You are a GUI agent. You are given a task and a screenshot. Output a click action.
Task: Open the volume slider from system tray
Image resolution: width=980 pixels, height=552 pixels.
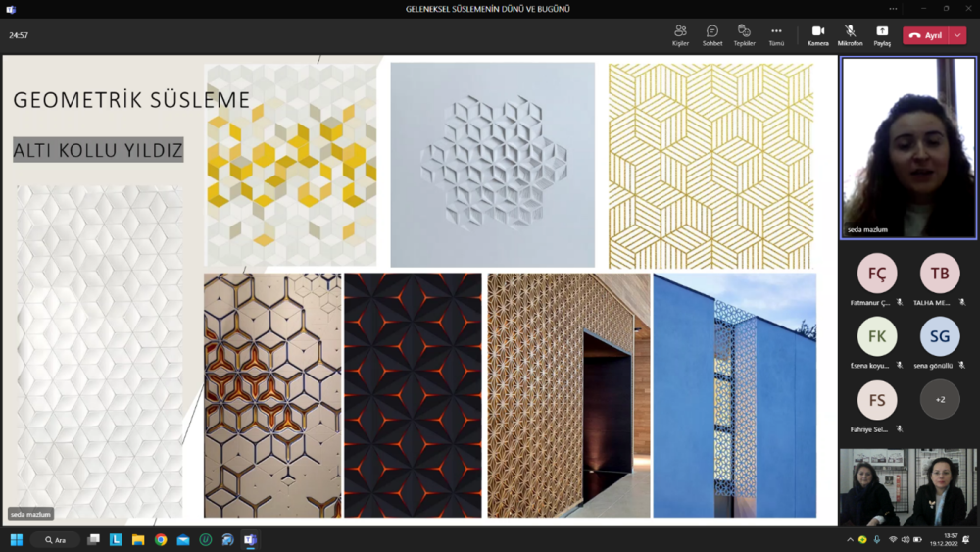[x=905, y=540]
